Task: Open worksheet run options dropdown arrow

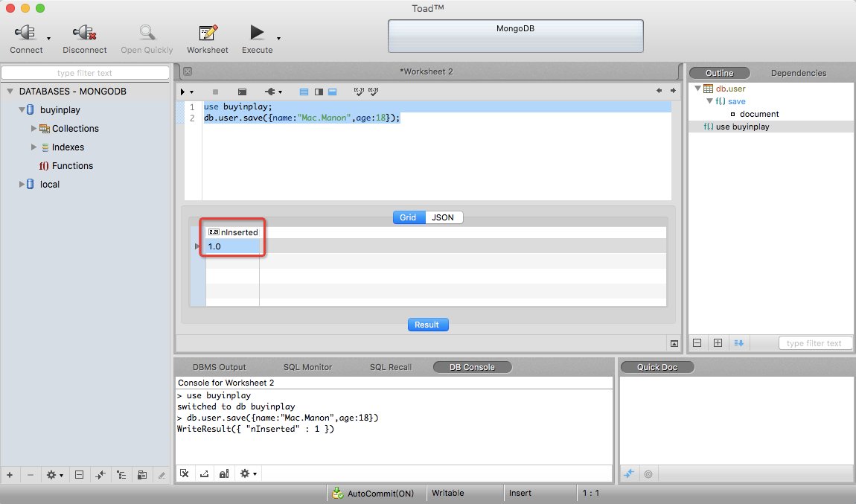Action: (x=191, y=92)
